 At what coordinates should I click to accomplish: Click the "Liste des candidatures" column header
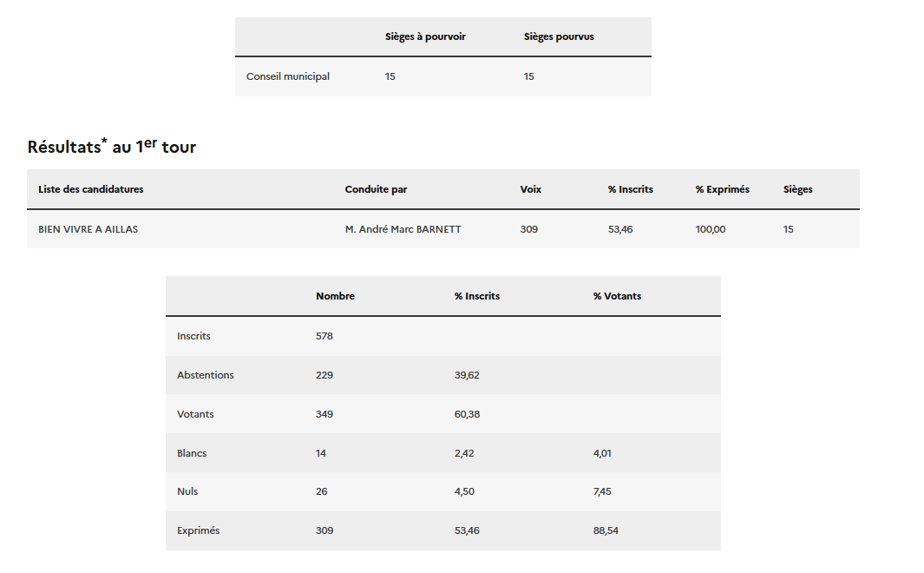[91, 189]
